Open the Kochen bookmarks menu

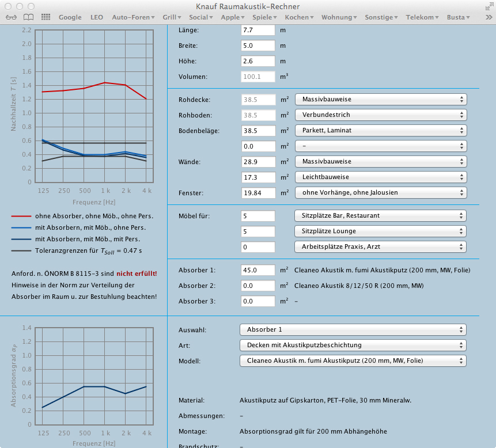(x=299, y=17)
